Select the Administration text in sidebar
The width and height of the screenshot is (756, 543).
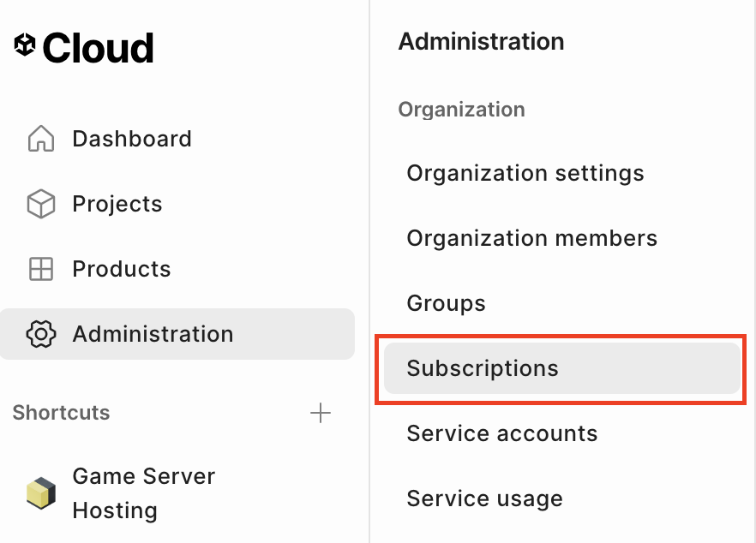point(153,334)
